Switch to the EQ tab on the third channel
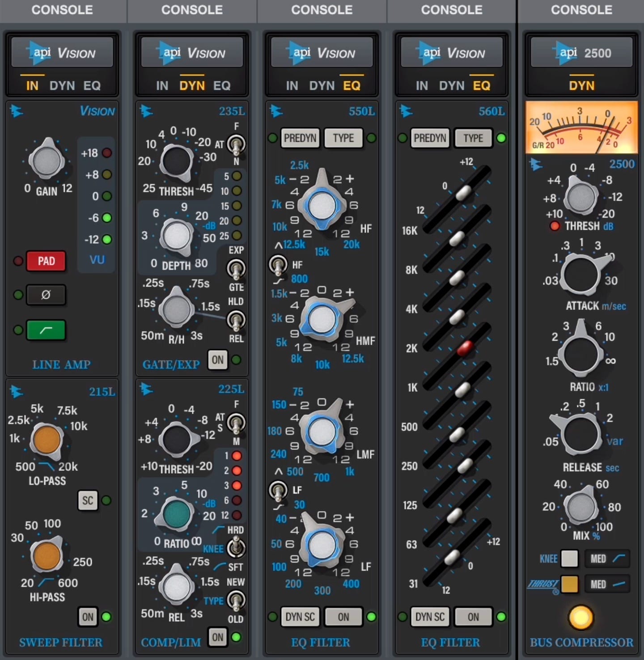Viewport: 644px width, 660px height. coord(351,85)
